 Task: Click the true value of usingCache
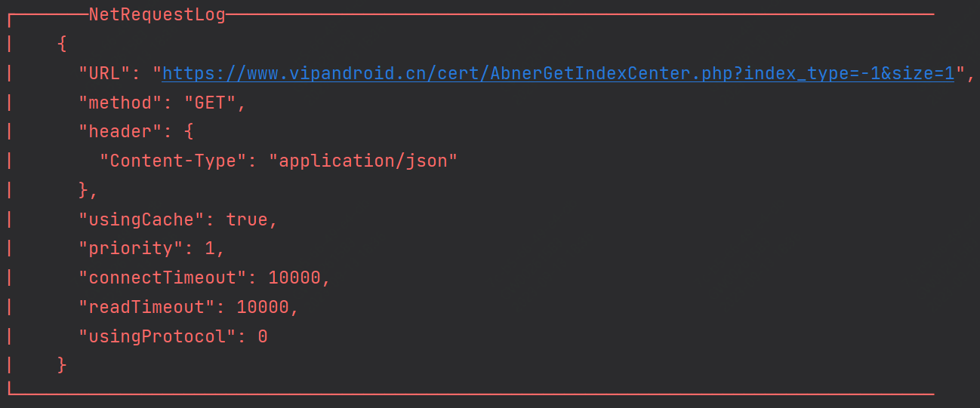[247, 219]
